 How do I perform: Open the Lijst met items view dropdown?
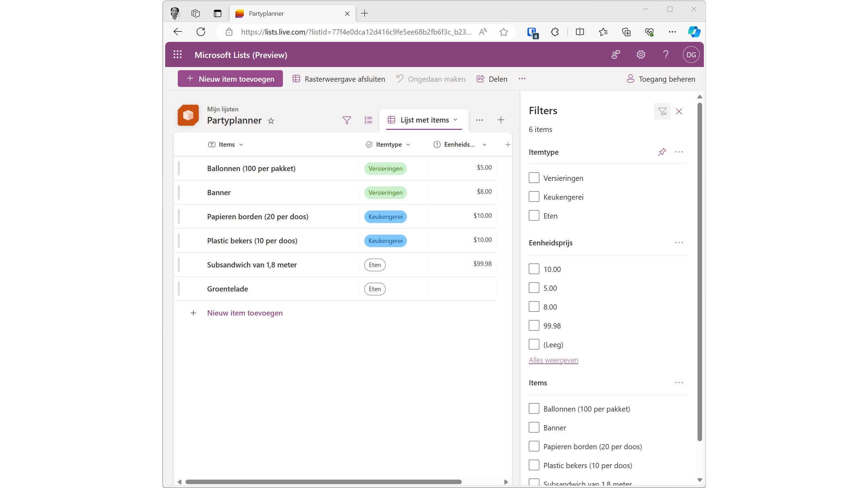click(455, 120)
